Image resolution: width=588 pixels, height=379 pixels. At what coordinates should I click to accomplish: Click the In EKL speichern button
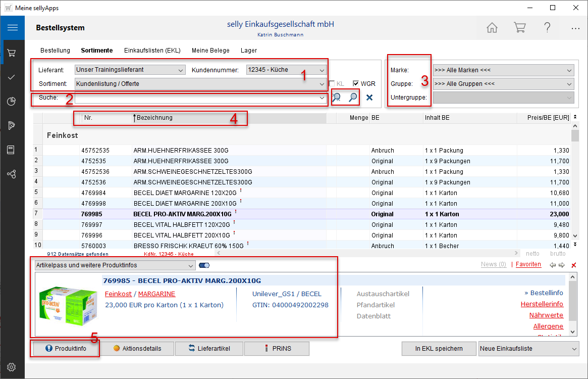click(x=439, y=349)
